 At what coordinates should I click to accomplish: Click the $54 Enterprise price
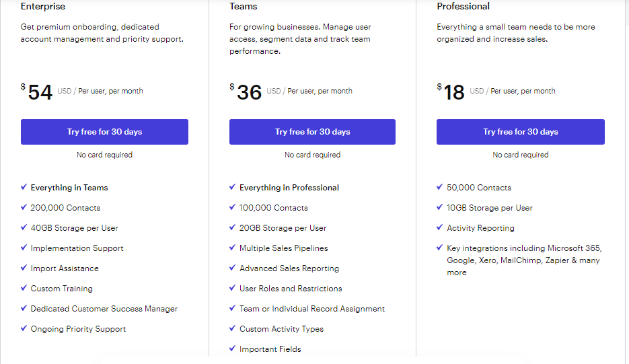point(37,92)
